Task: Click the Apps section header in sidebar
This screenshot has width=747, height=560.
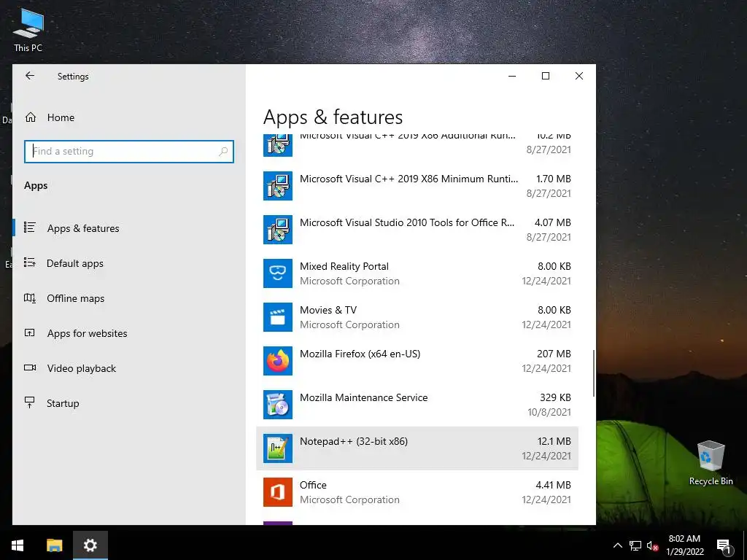Action: [36, 186]
